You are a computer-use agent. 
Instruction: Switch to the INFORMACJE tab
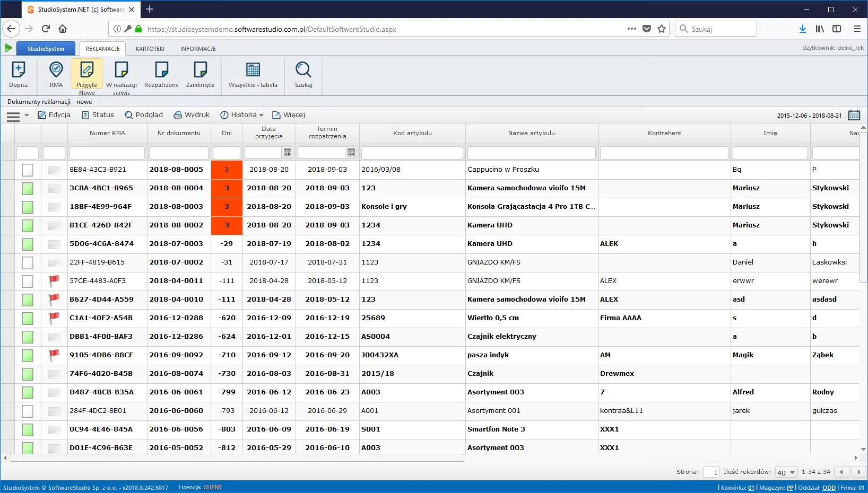click(198, 49)
